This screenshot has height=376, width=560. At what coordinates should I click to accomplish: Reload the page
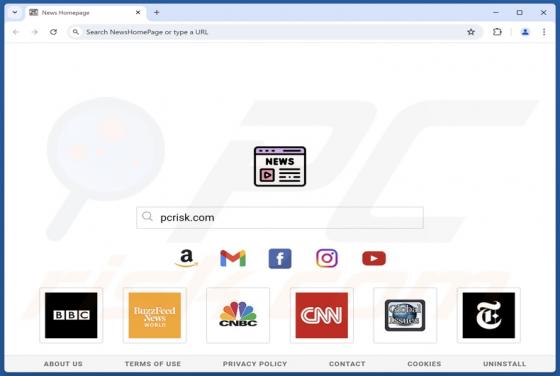54,32
